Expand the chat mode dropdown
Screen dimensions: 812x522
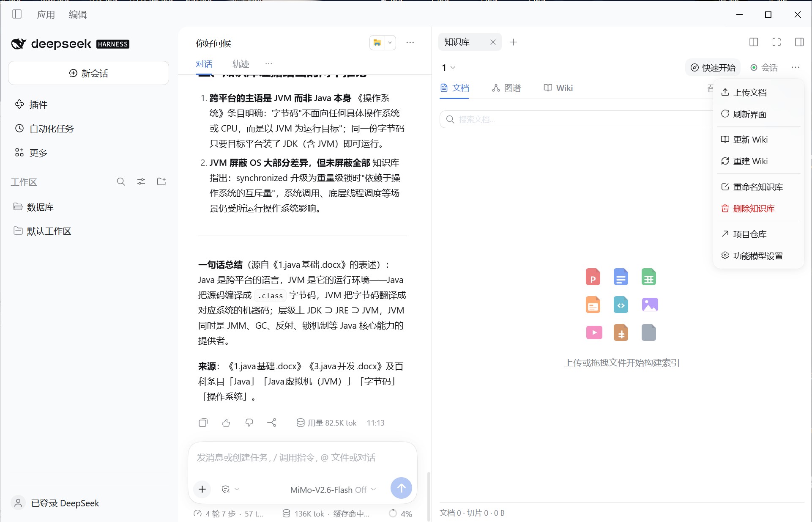coord(231,489)
